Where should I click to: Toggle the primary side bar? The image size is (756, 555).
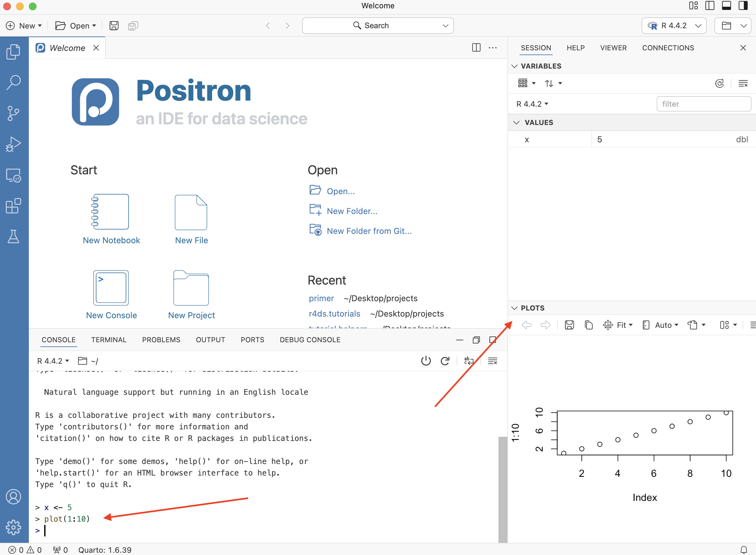click(710, 6)
